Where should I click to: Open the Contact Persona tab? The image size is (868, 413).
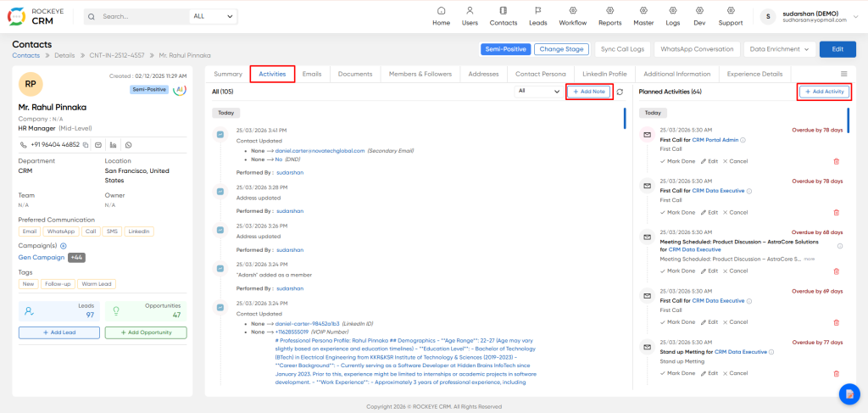[x=540, y=74]
